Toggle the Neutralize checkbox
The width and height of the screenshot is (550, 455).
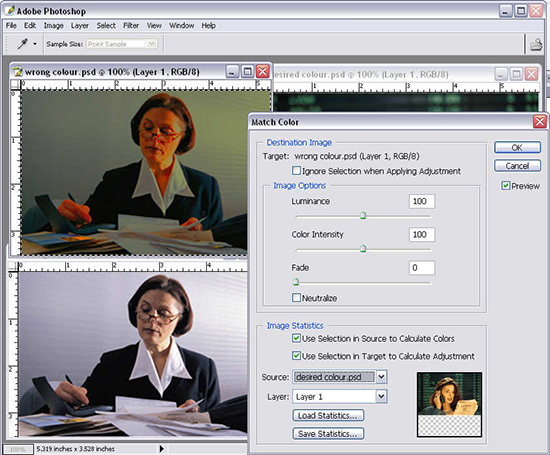point(296,298)
